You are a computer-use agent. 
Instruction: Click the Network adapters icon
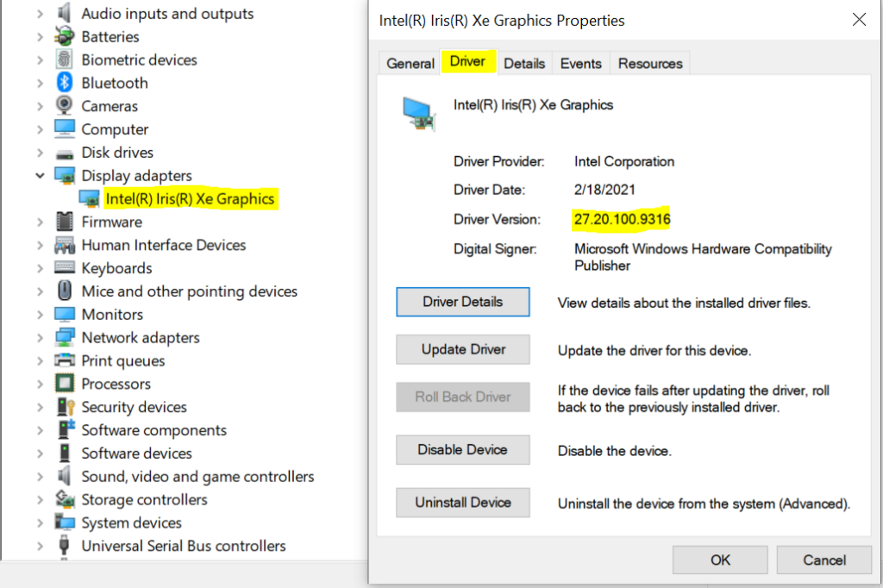click(66, 337)
